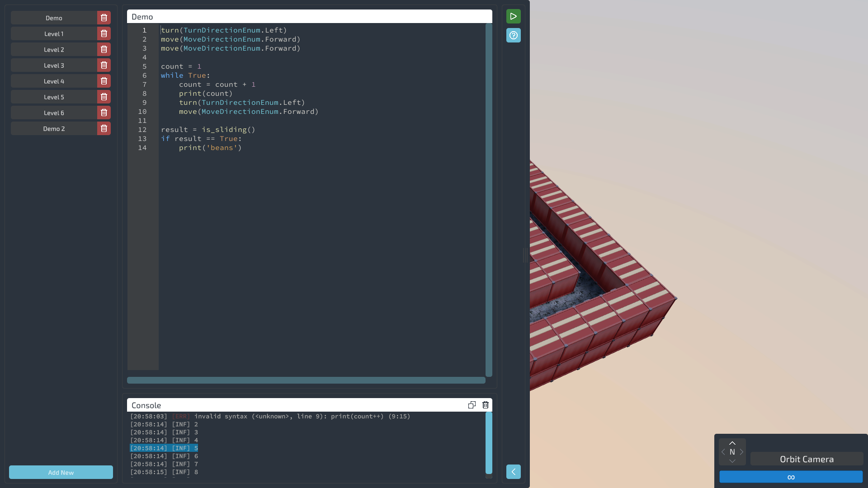The height and width of the screenshot is (488, 868).
Task: Select the highlighted console log line 5
Action: pyautogui.click(x=164, y=448)
